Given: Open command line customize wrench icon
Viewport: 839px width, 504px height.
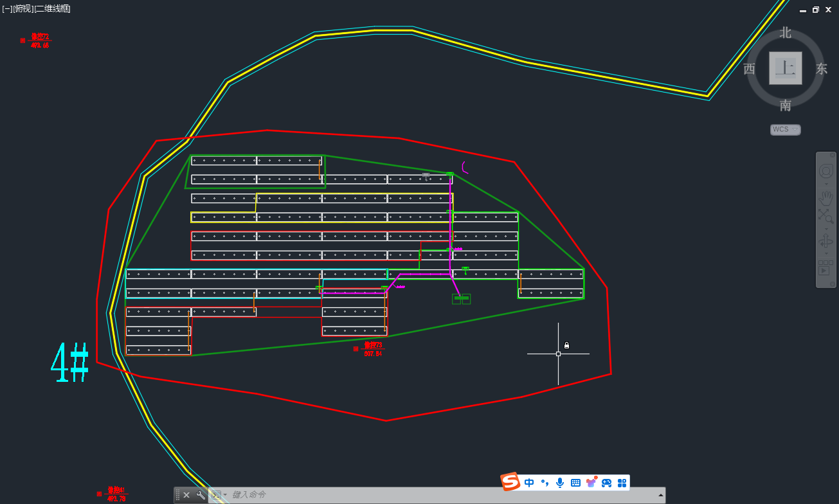Looking at the screenshot, I should [x=201, y=495].
